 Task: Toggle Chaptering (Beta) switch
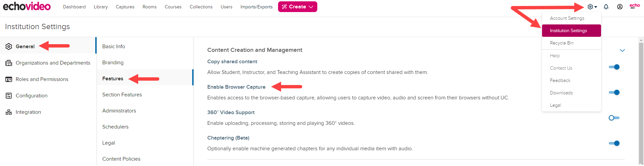click(x=614, y=143)
